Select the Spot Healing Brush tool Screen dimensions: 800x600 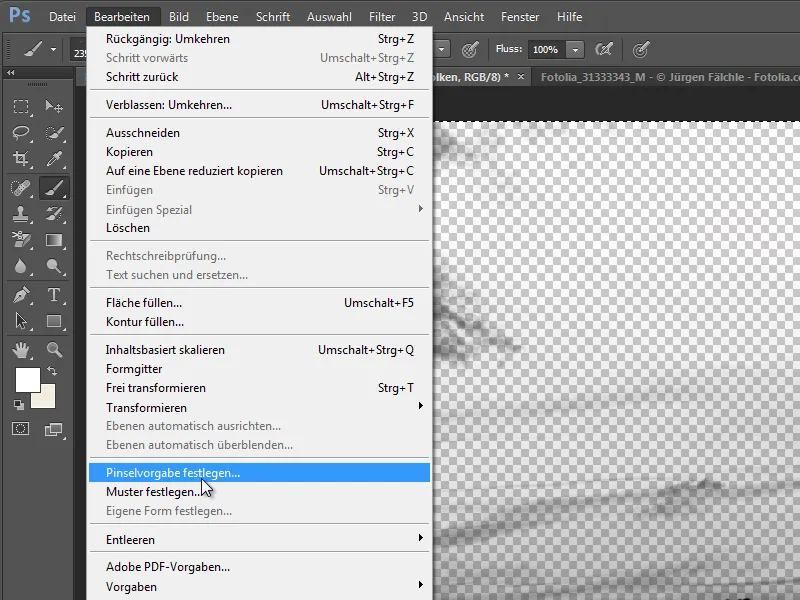pyautogui.click(x=21, y=188)
